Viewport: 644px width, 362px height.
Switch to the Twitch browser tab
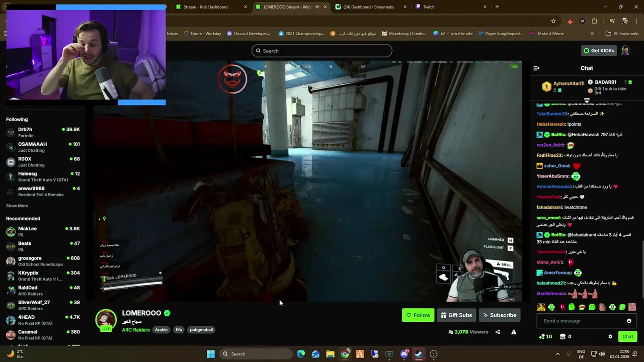coord(450,7)
